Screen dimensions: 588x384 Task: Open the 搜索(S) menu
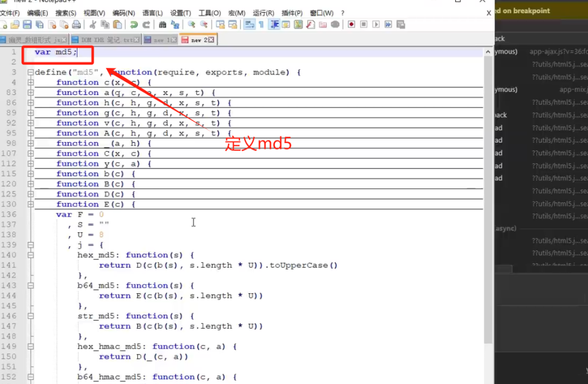pyautogui.click(x=65, y=13)
